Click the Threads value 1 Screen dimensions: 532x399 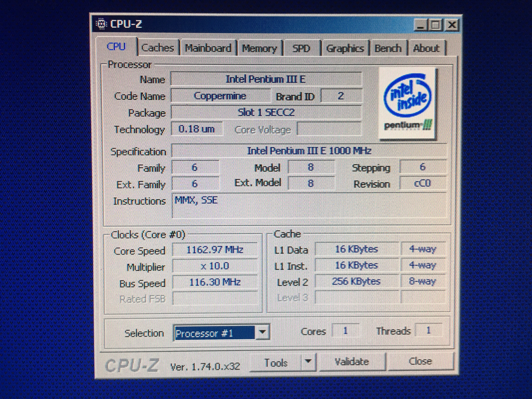tap(428, 330)
